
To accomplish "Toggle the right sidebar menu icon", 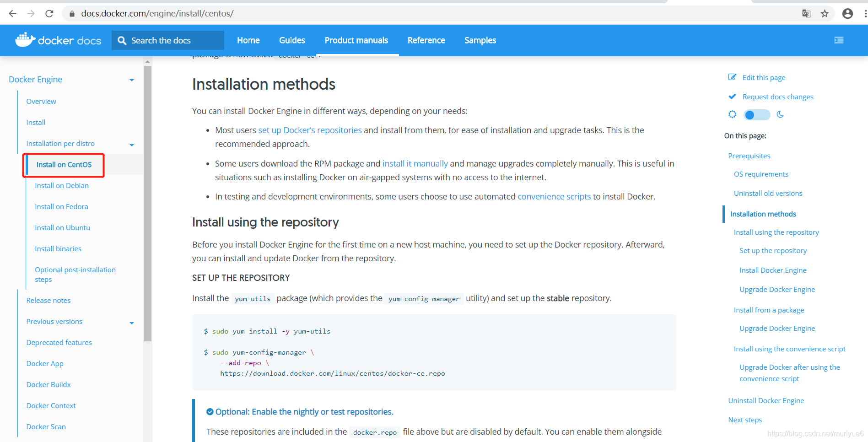I will (x=839, y=40).
